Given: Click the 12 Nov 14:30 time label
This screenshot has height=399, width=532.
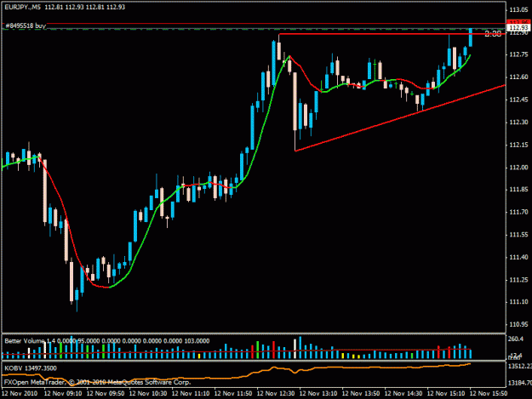Looking at the screenshot, I should [x=403, y=394].
